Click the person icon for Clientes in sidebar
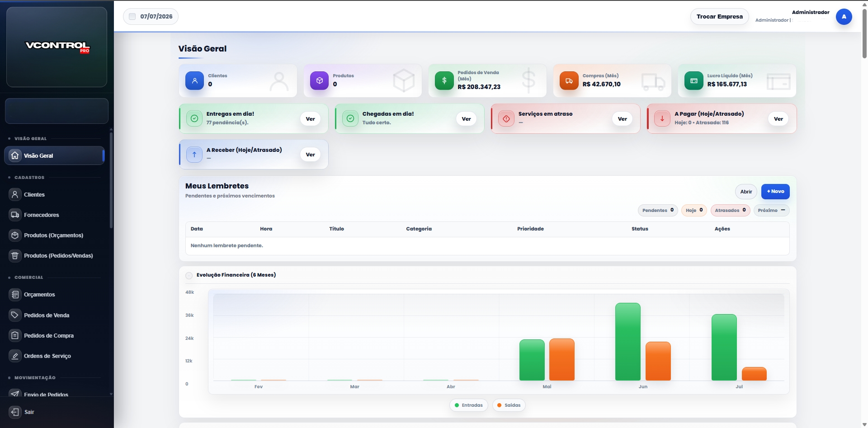Image resolution: width=868 pixels, height=428 pixels. [15, 194]
